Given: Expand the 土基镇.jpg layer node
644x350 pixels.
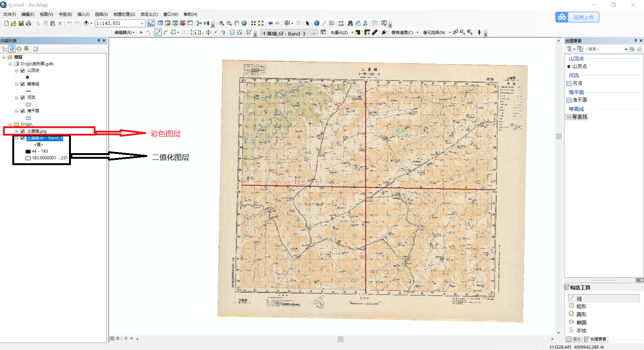Looking at the screenshot, I should tap(16, 131).
